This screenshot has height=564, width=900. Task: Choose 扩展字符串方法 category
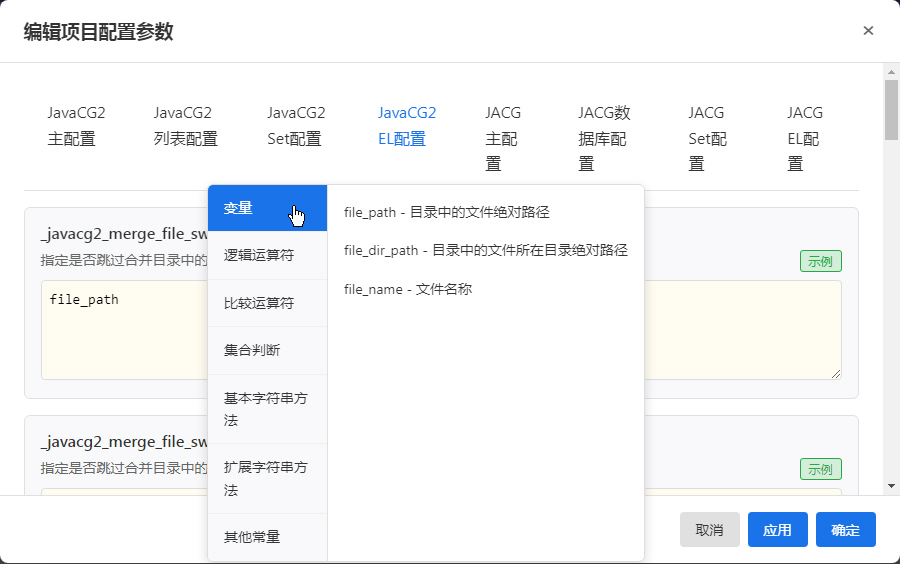coord(267,479)
